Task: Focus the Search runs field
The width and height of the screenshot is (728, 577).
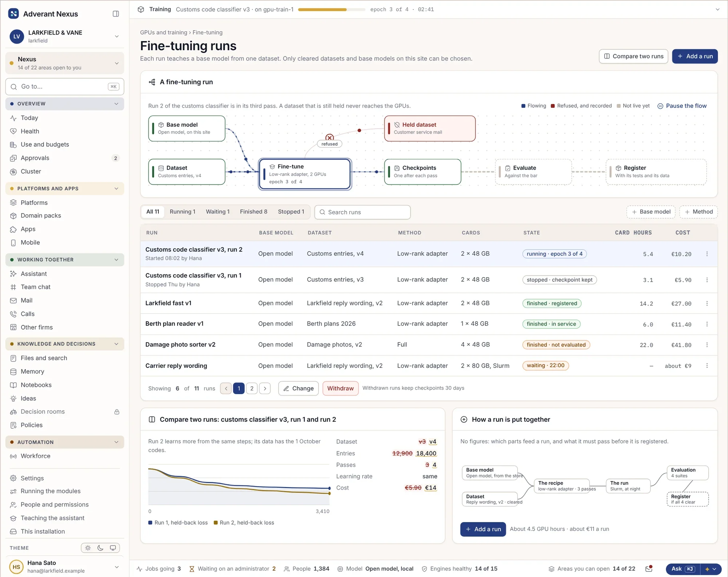Action: 363,212
